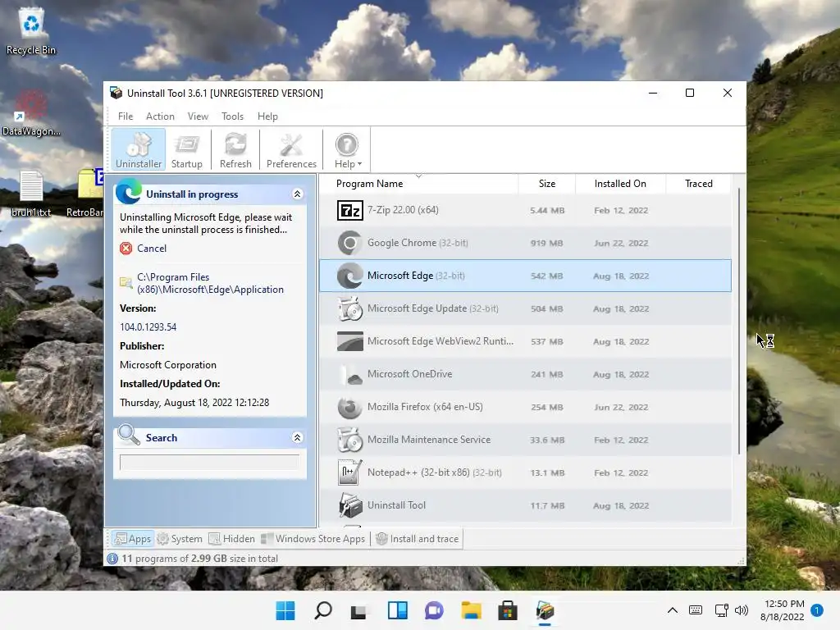Screen dimensions: 840x630
Task: Open the volume control in system tray
Action: click(742, 610)
